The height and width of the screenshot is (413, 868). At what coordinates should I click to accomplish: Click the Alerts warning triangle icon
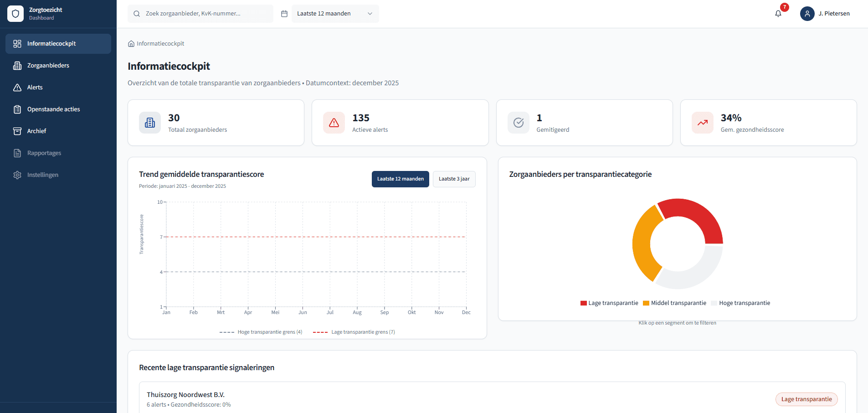17,88
